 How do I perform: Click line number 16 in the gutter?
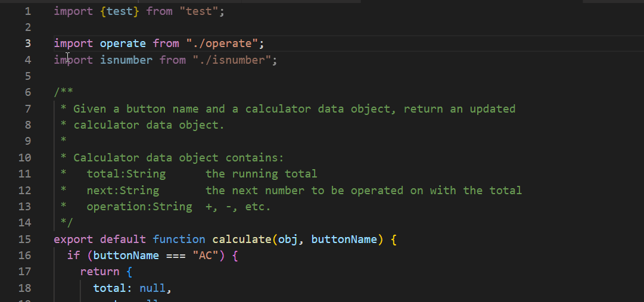pyautogui.click(x=24, y=256)
